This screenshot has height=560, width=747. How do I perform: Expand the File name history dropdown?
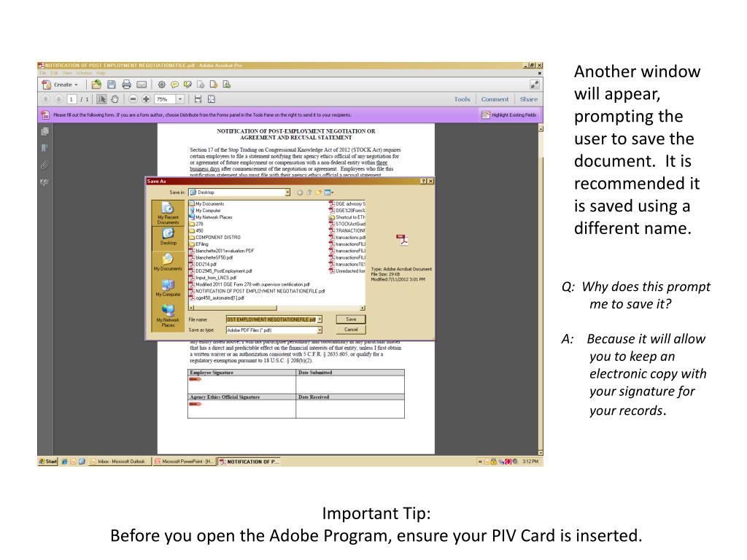[x=320, y=319]
